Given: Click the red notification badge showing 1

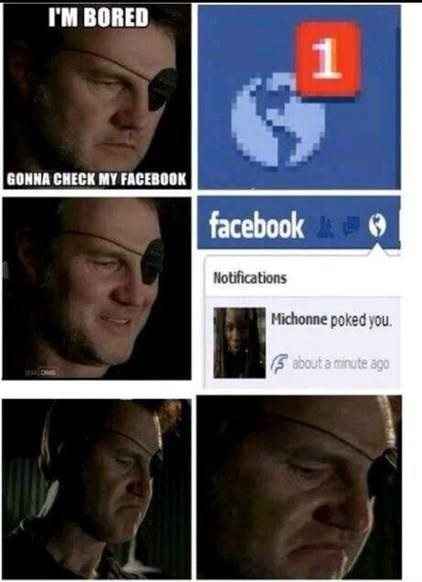Looking at the screenshot, I should [x=329, y=59].
